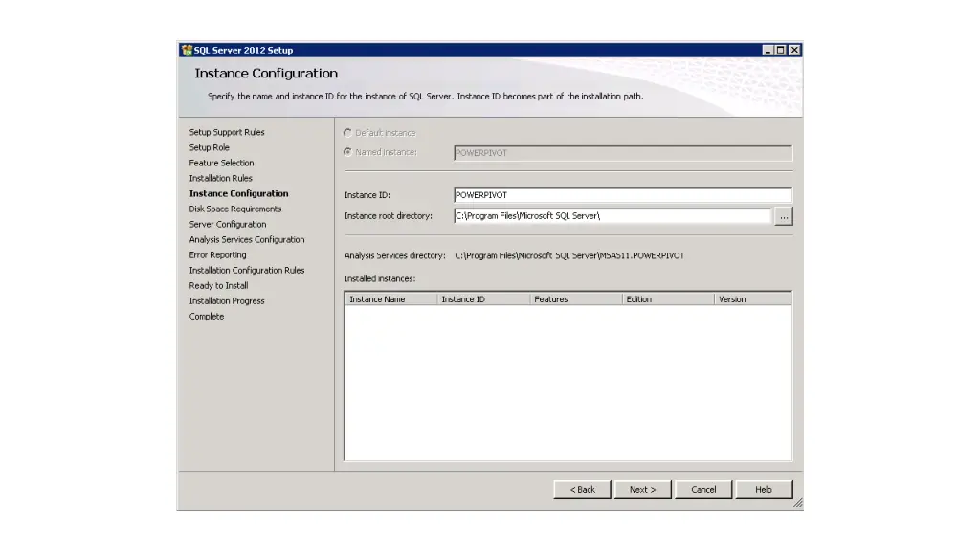Sort by Instance Name column header

point(390,299)
